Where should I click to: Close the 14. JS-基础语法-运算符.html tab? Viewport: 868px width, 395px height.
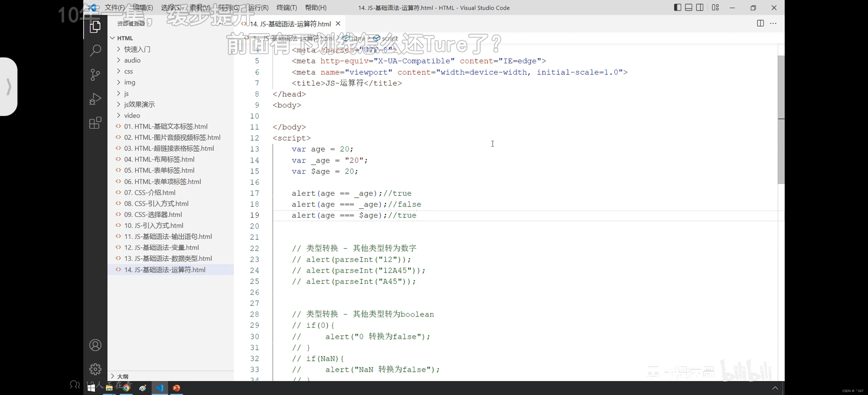338,24
